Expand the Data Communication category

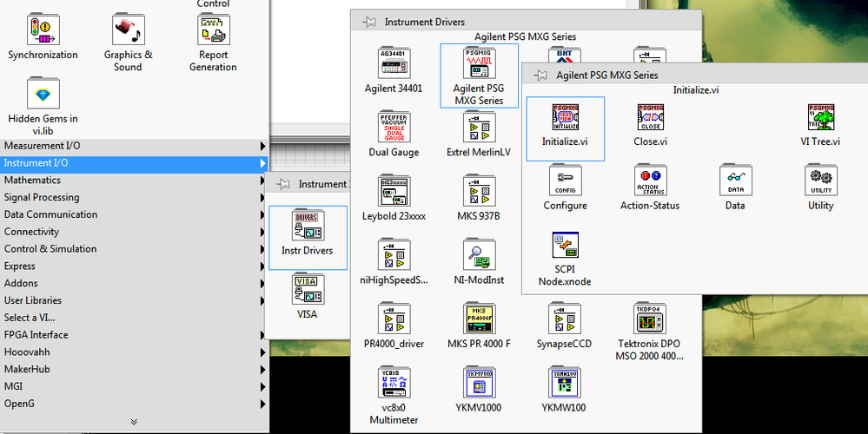tap(135, 214)
